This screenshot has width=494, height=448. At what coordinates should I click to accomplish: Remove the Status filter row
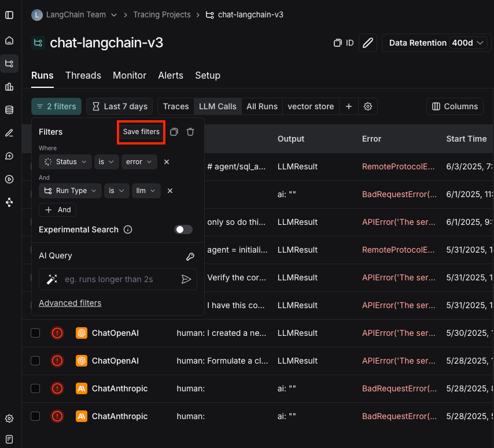[x=167, y=162]
